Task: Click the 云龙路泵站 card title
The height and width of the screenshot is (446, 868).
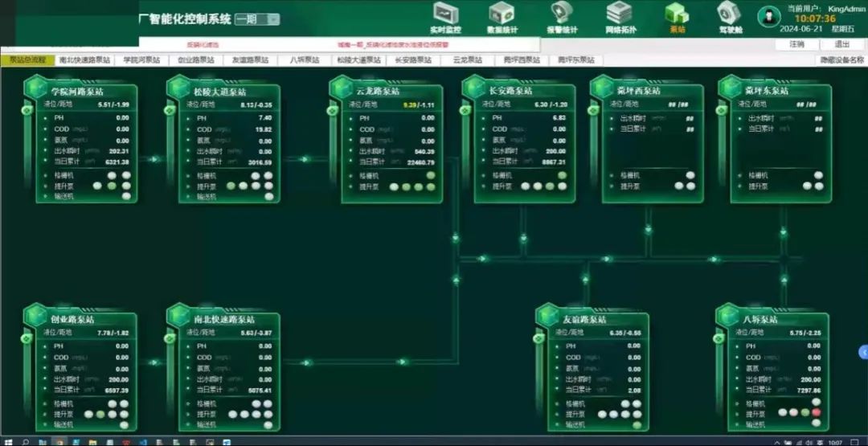Action: point(378,92)
